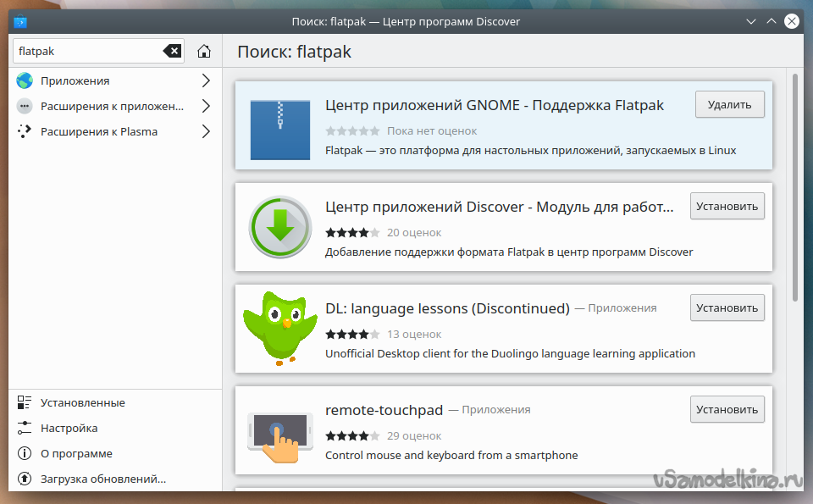Click the Discover shopping bag titlebar icon
This screenshot has width=813, height=504.
[x=20, y=22]
